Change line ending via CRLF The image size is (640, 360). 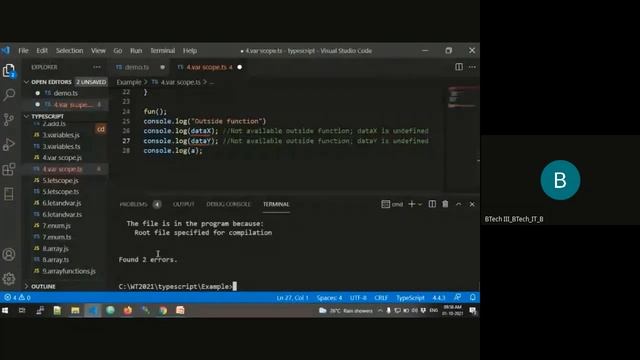(x=381, y=298)
